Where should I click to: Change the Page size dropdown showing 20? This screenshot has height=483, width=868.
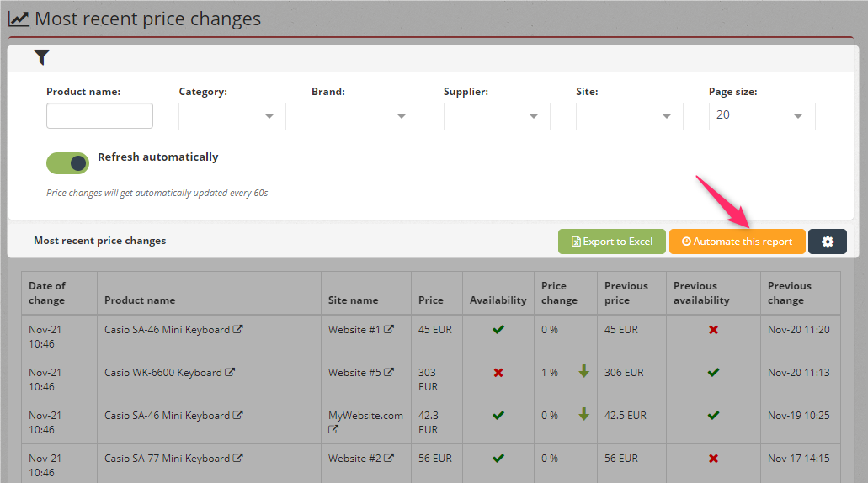coord(762,116)
